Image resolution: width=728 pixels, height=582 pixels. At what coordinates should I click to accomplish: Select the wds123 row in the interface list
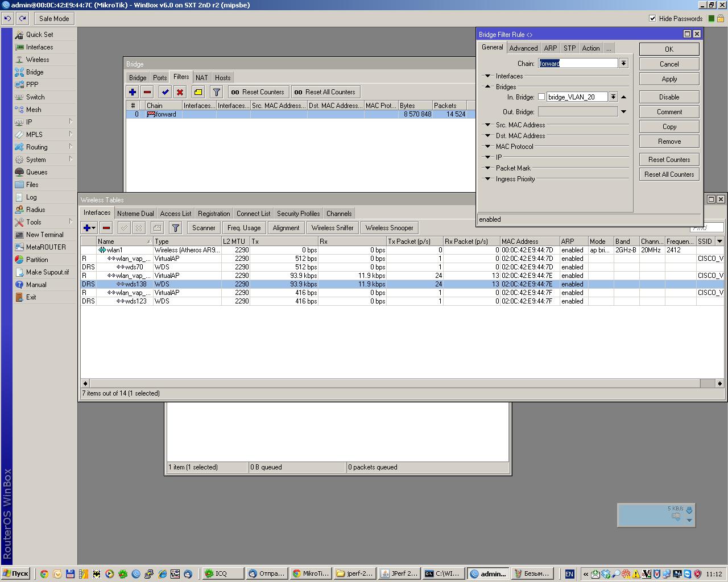(135, 301)
